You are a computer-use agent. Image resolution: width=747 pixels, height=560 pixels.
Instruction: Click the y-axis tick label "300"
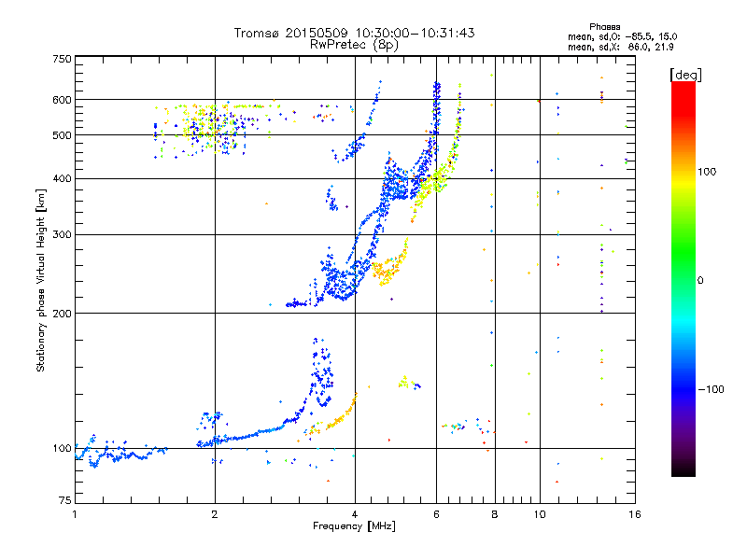click(63, 234)
